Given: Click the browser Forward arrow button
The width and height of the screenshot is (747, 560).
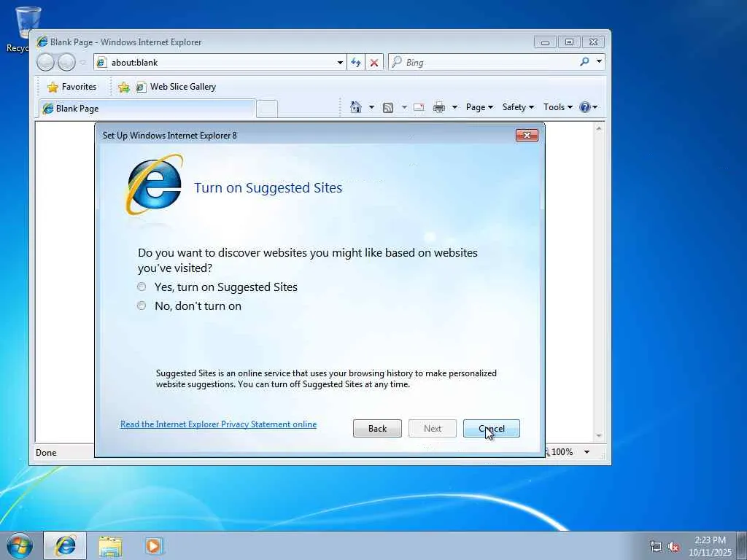Looking at the screenshot, I should pyautogui.click(x=66, y=63).
